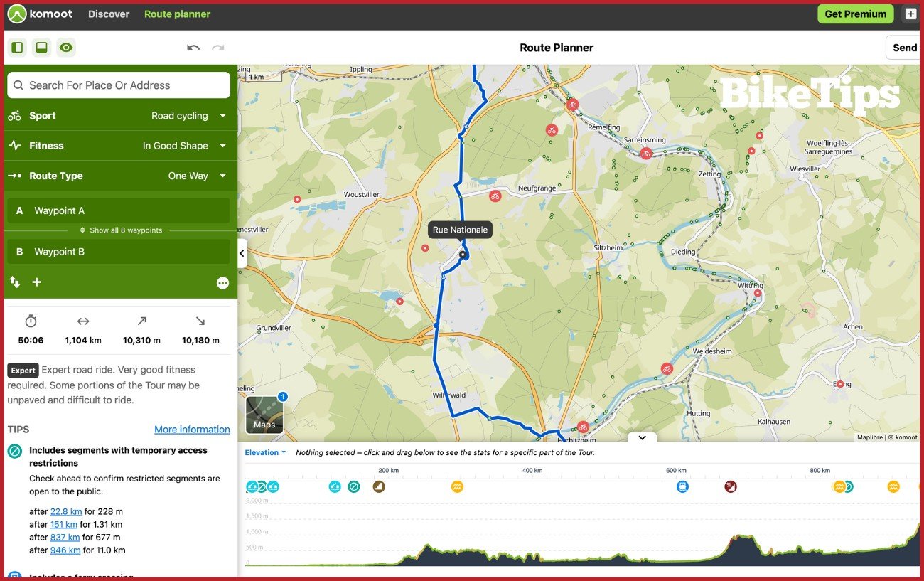Click the Woustviller town label on the map

pos(361,194)
